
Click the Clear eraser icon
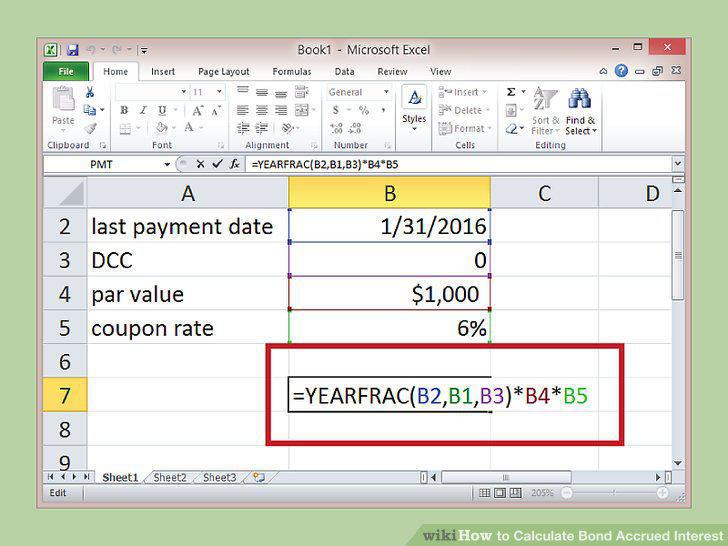point(511,128)
